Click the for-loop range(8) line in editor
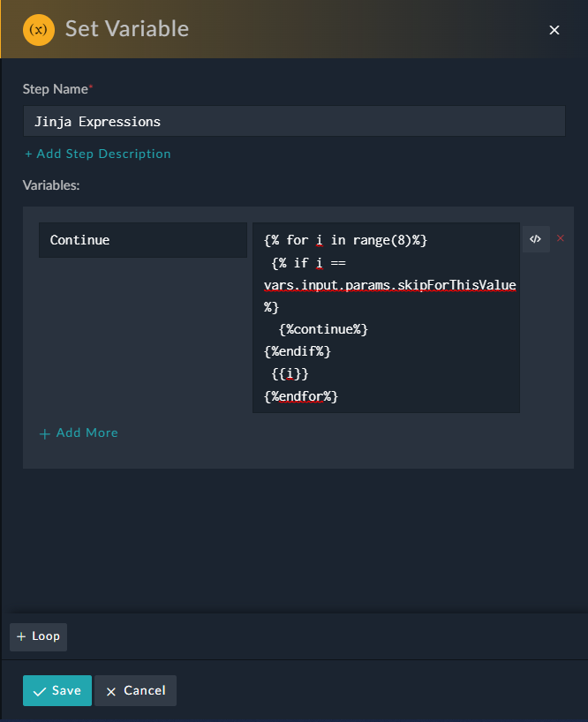The height and width of the screenshot is (722, 588). point(345,240)
